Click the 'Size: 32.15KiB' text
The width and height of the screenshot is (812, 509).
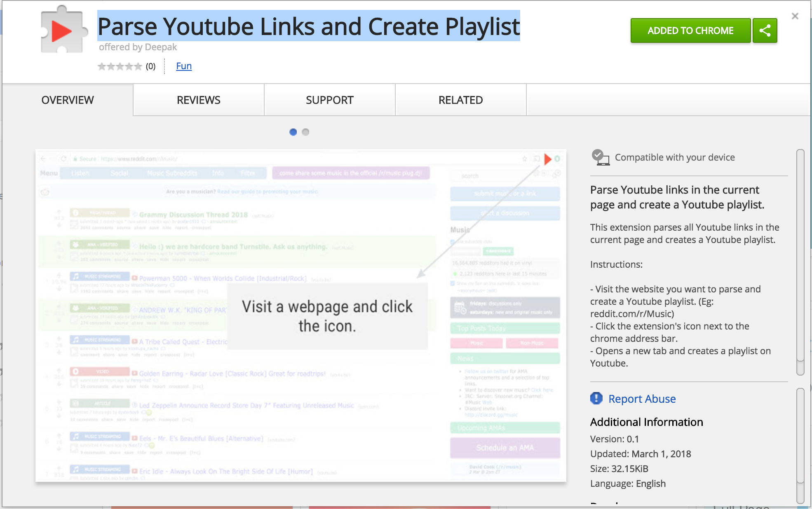tap(619, 469)
